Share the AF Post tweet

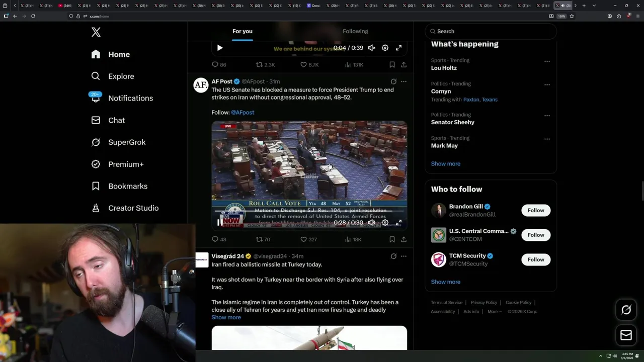[404, 240]
